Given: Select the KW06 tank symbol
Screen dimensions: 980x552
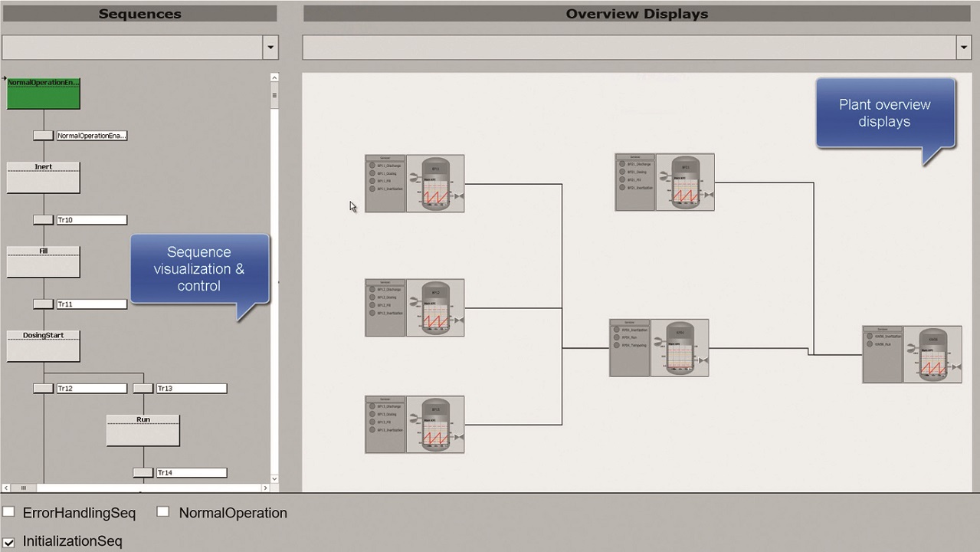Looking at the screenshot, I should pos(932,354).
